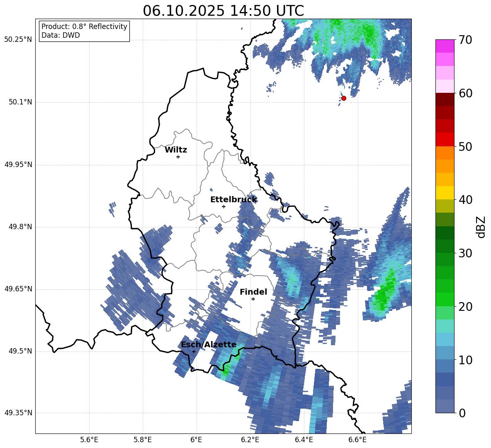This screenshot has height=448, width=491.
Task: Click the 49.95°N latitude label
Action: pyautogui.click(x=18, y=165)
